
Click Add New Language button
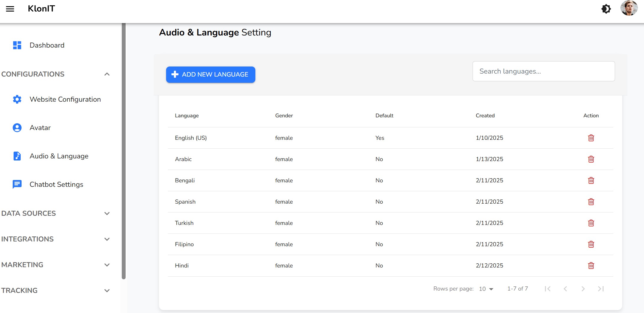210,74
